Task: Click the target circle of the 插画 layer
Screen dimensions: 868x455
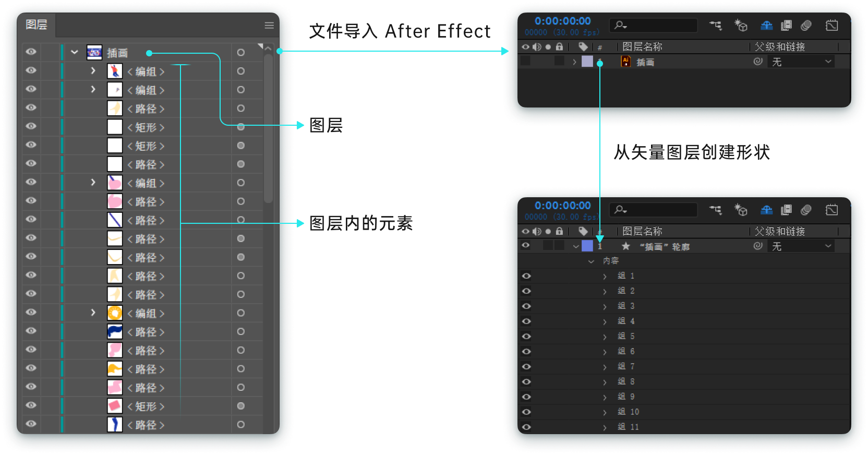Action: coord(240,53)
